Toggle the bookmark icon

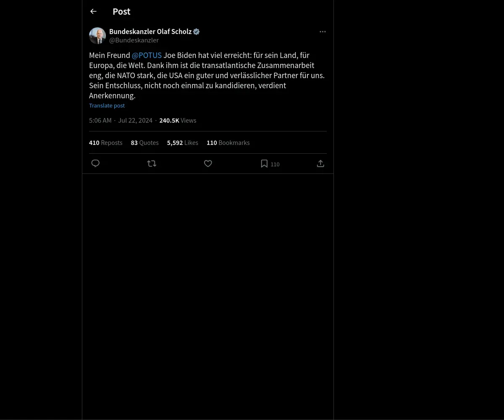[264, 164]
